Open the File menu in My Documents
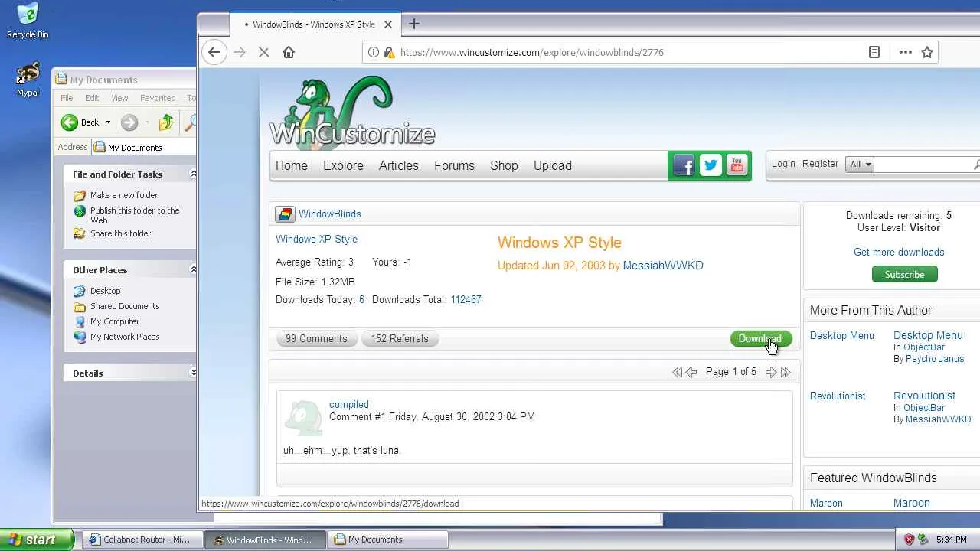Viewport: 980px width, 551px height. pos(67,98)
